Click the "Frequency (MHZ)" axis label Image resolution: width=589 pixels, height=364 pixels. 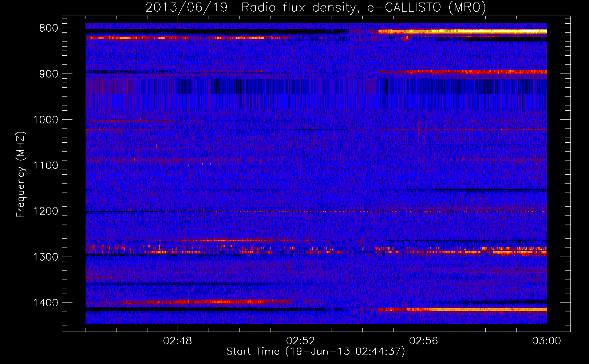pos(21,175)
